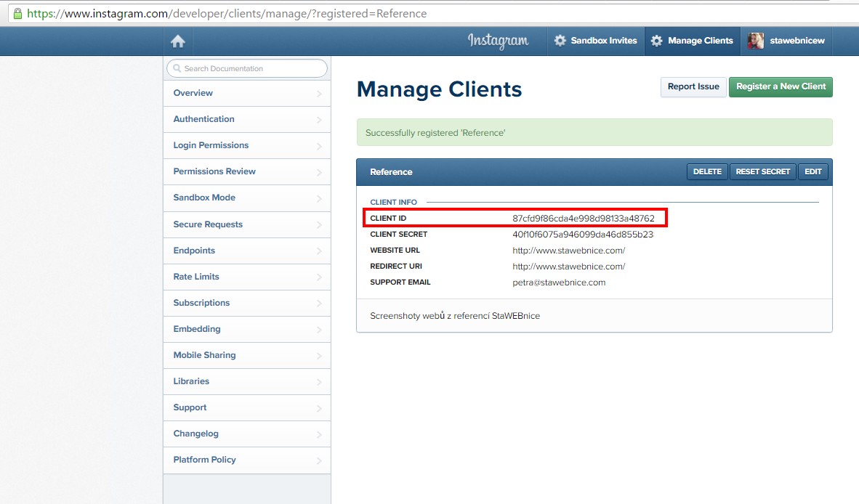This screenshot has width=859, height=504.
Task: Expand Rate Limits row chevron
Action: click(319, 277)
